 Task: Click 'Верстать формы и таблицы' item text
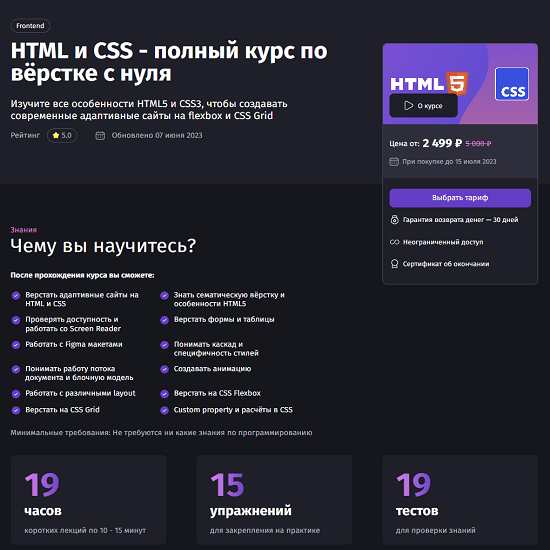(x=224, y=320)
